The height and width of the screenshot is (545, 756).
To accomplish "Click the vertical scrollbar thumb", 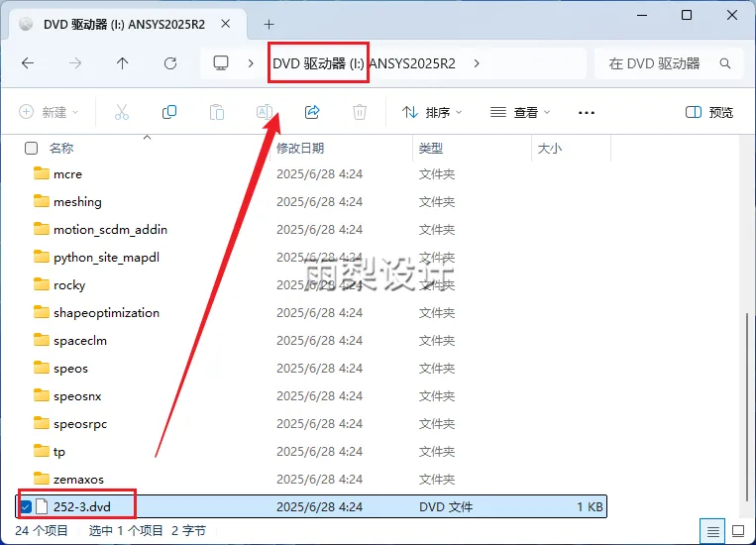I will click(747, 407).
